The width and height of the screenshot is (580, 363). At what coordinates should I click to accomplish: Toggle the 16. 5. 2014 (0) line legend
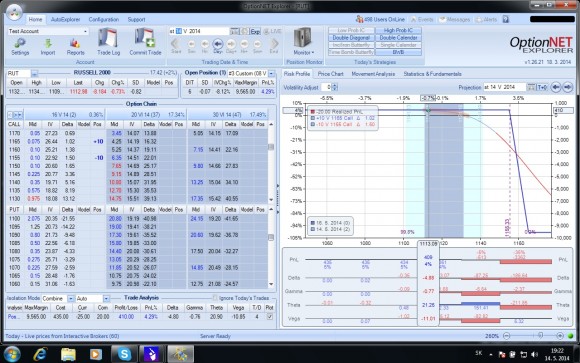pos(313,223)
